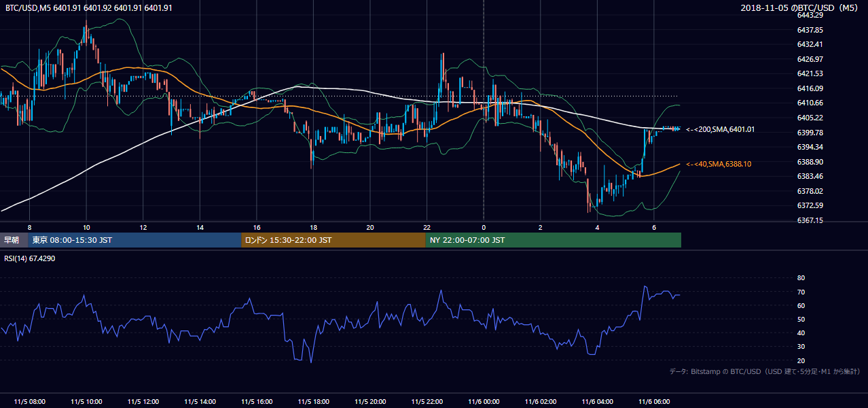Click the 11/6 00:00 bottom time label
The height and width of the screenshot is (408, 868).
coord(484,401)
